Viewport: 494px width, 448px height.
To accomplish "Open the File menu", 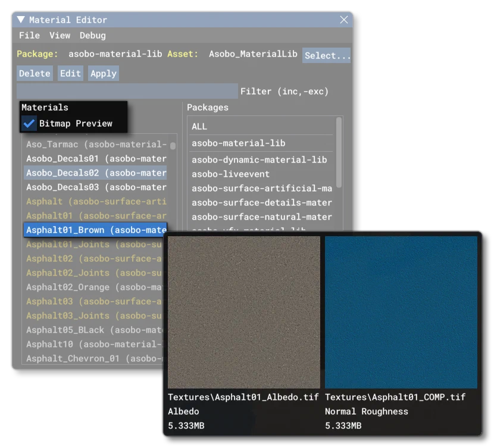I will [29, 35].
